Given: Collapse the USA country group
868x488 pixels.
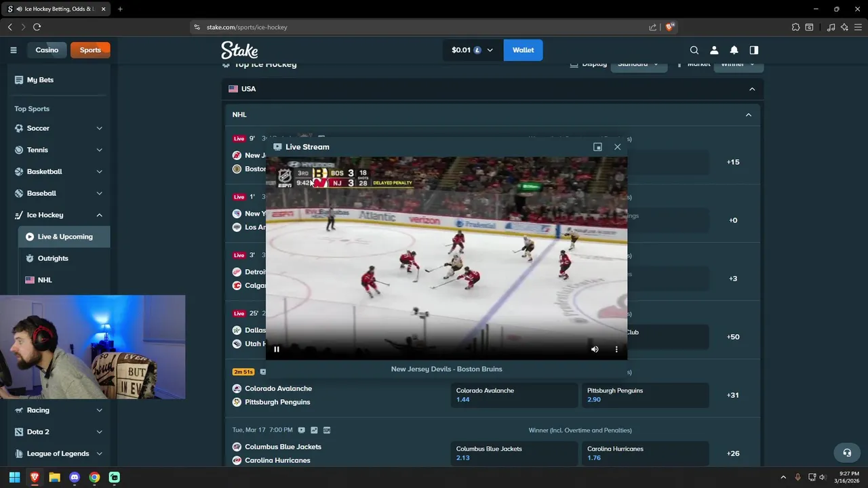Looking at the screenshot, I should (x=752, y=89).
